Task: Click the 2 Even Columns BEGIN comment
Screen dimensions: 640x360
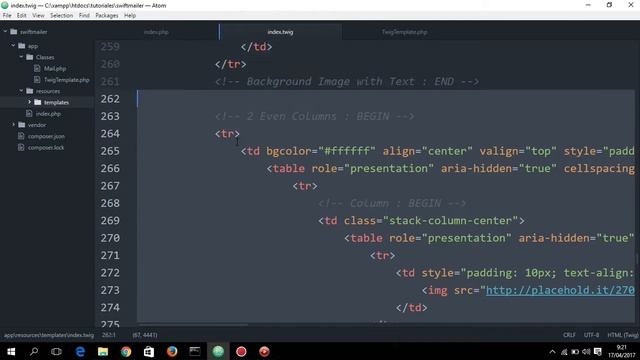Action: pos(315,116)
